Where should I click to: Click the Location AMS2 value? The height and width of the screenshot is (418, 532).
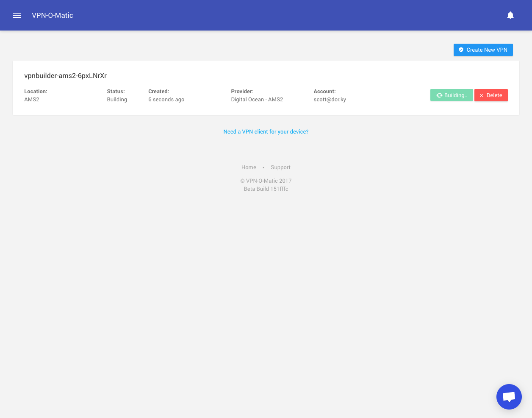32,99
